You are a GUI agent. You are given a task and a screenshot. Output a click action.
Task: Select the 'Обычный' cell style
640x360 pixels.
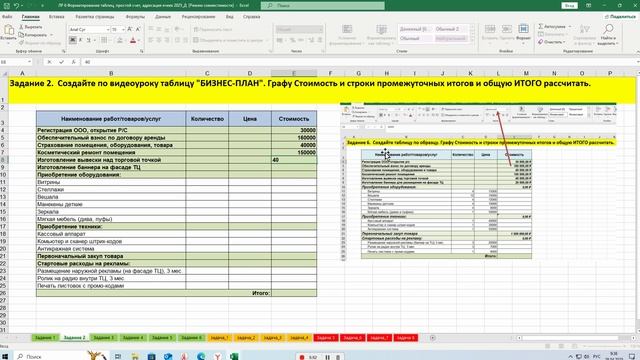(415, 38)
